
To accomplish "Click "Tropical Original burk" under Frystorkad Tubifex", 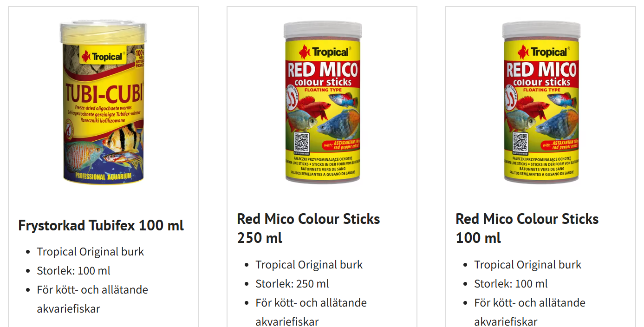I will coord(91,252).
